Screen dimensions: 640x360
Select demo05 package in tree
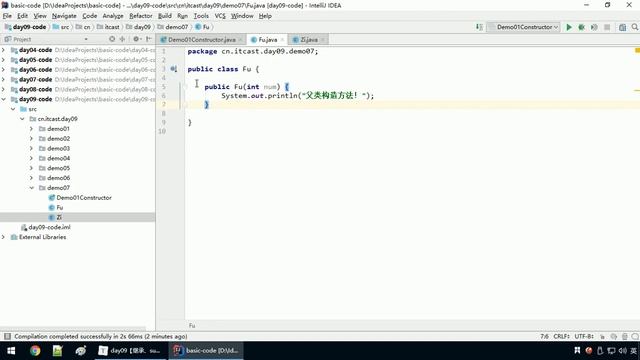click(58, 168)
